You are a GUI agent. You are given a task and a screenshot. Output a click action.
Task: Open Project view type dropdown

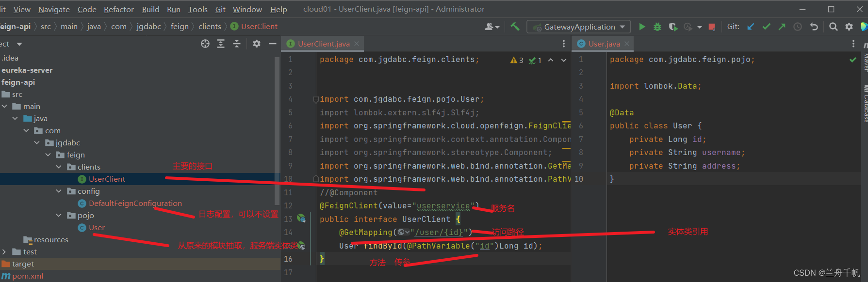[x=19, y=44]
